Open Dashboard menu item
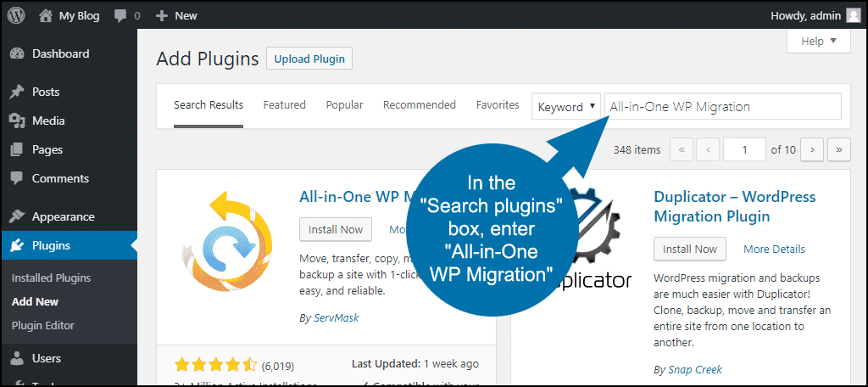The height and width of the screenshot is (387, 868). (x=69, y=53)
